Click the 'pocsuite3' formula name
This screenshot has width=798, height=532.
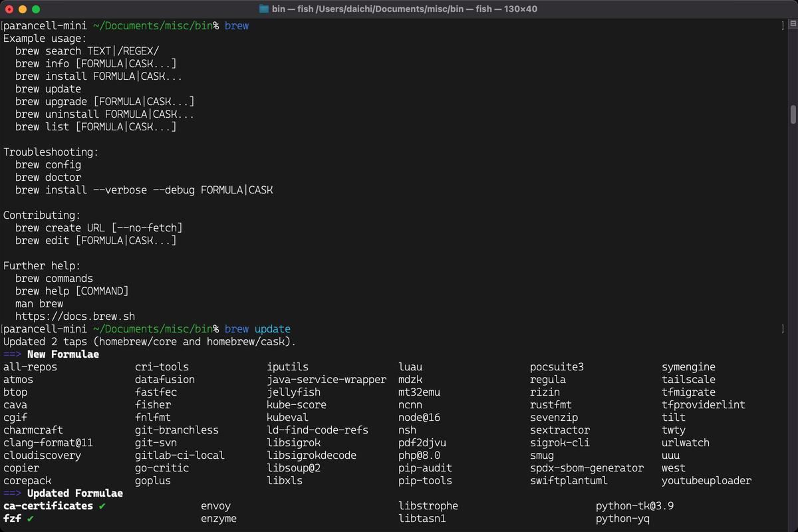point(557,367)
